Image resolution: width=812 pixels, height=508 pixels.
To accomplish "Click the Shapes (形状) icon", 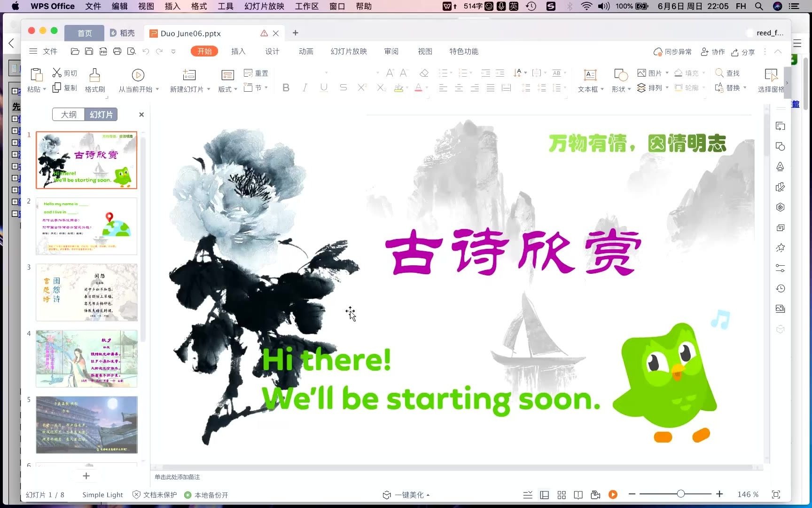I will pyautogui.click(x=621, y=75).
